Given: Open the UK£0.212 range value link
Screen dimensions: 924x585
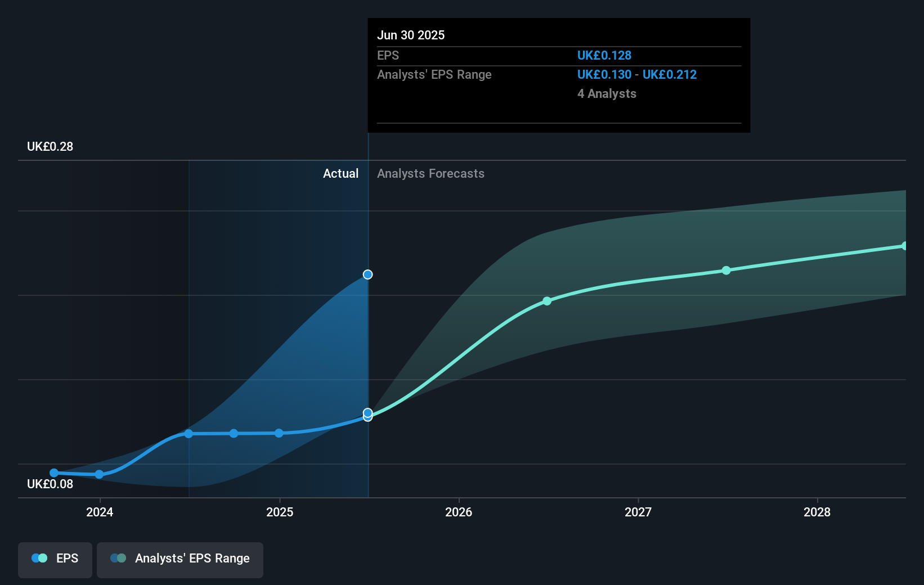Looking at the screenshot, I should coord(670,74).
